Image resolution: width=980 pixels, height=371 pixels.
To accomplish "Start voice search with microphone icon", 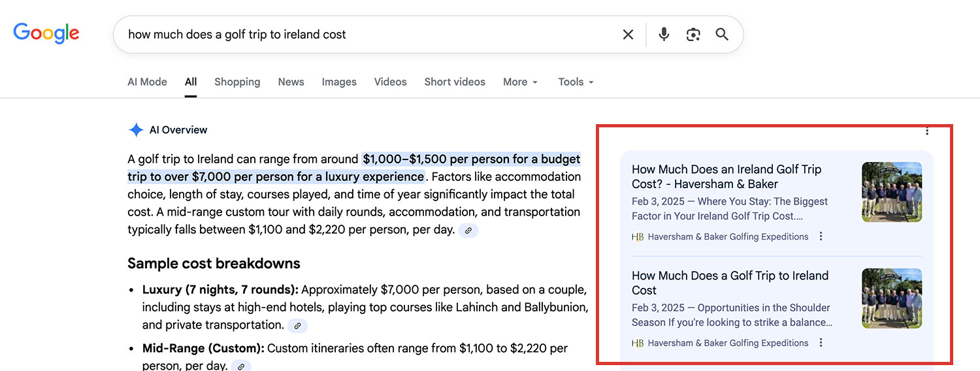I will click(x=664, y=35).
